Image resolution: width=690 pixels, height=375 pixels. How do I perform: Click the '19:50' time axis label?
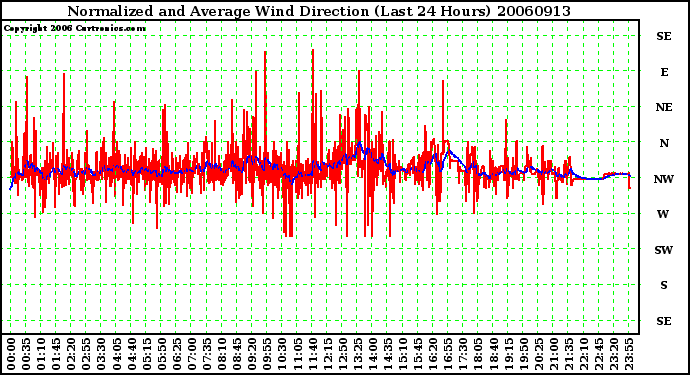[523, 354]
